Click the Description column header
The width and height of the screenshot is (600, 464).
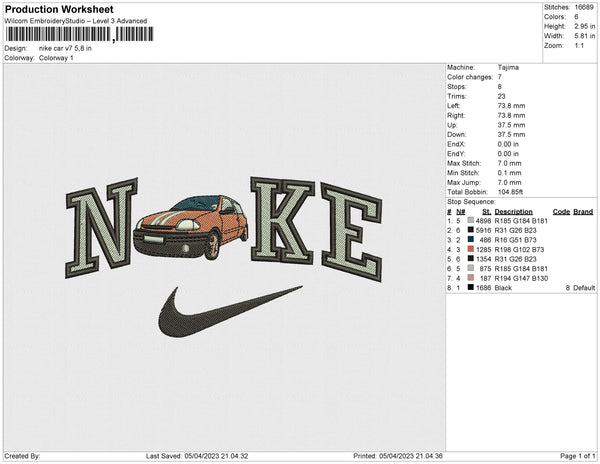pos(513,212)
